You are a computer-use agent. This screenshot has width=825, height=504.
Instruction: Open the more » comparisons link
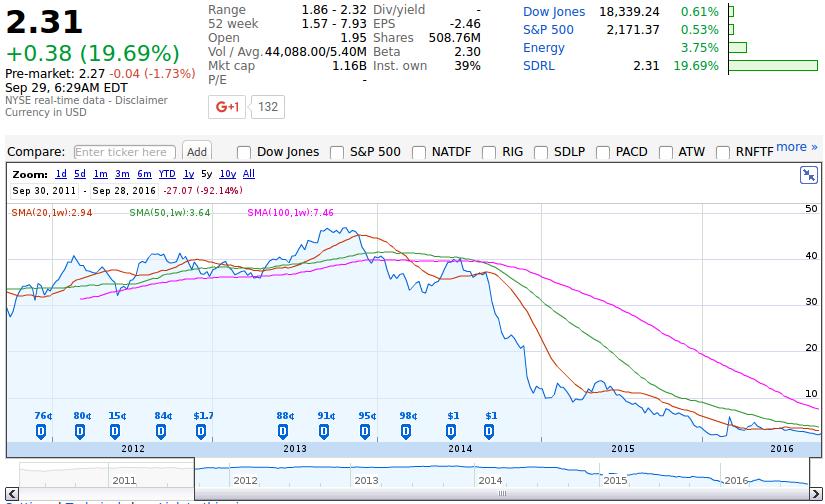[797, 147]
